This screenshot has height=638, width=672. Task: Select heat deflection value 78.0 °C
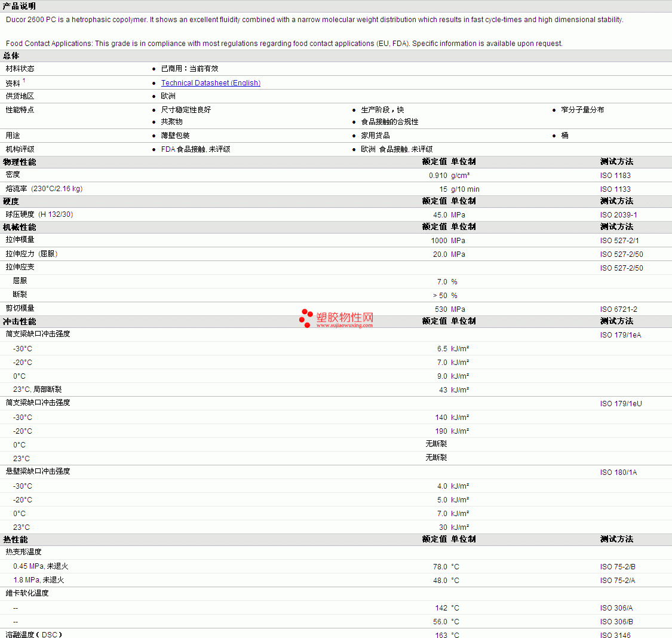446,566
